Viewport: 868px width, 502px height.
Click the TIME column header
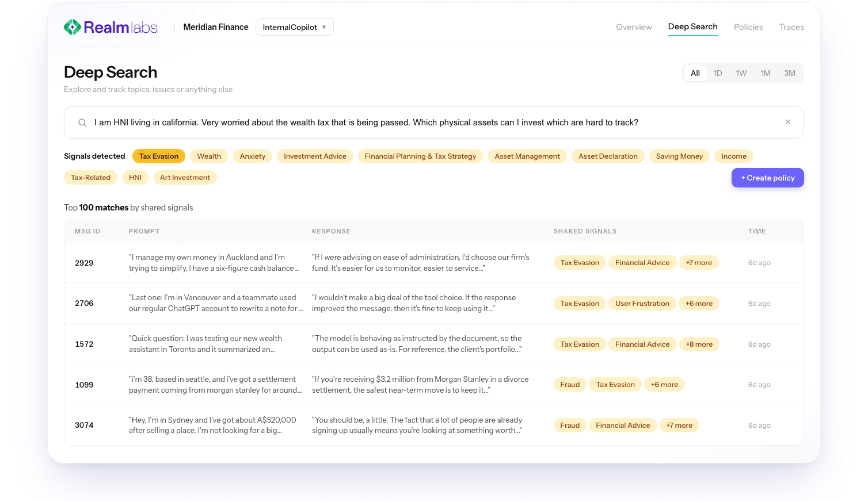point(757,231)
